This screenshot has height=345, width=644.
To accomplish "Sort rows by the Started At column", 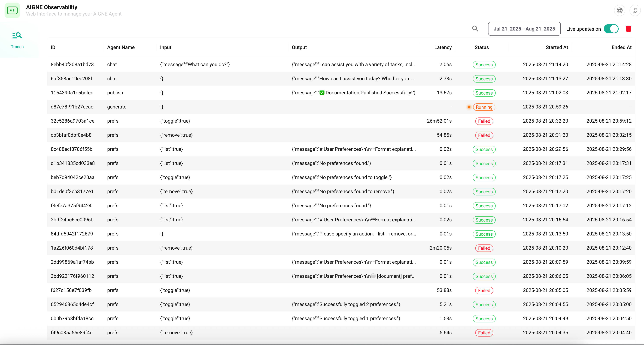I will pos(557,47).
